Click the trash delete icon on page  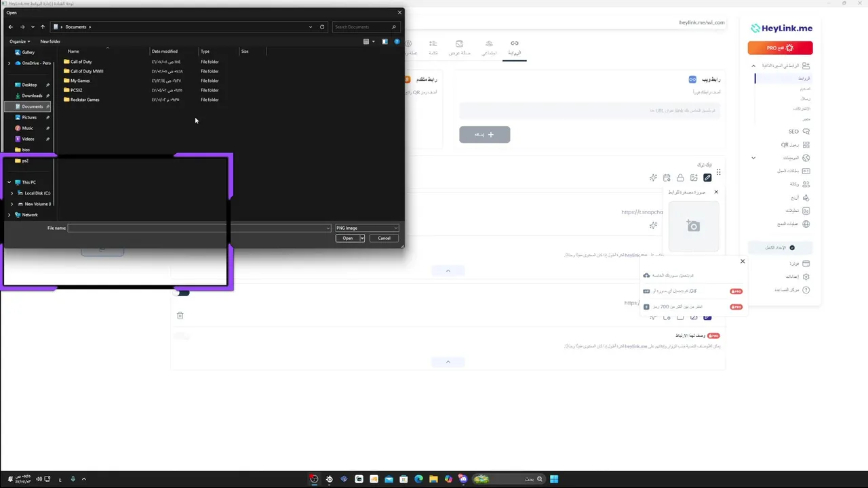[180, 315]
